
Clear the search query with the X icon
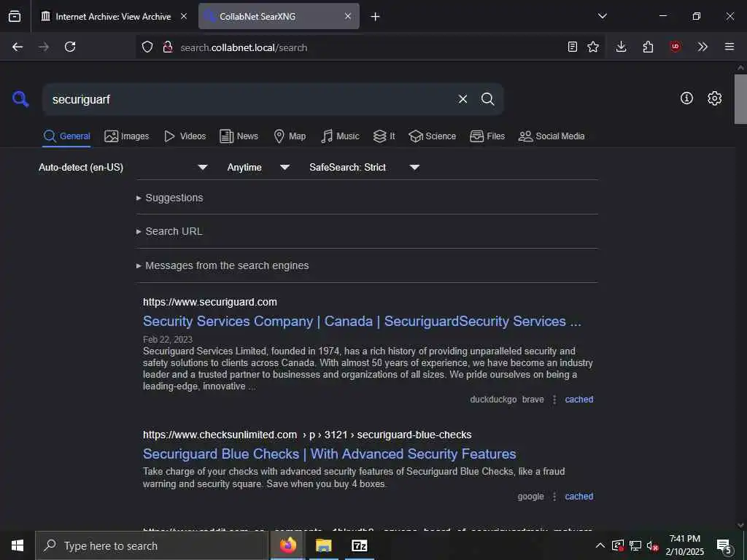(x=462, y=99)
